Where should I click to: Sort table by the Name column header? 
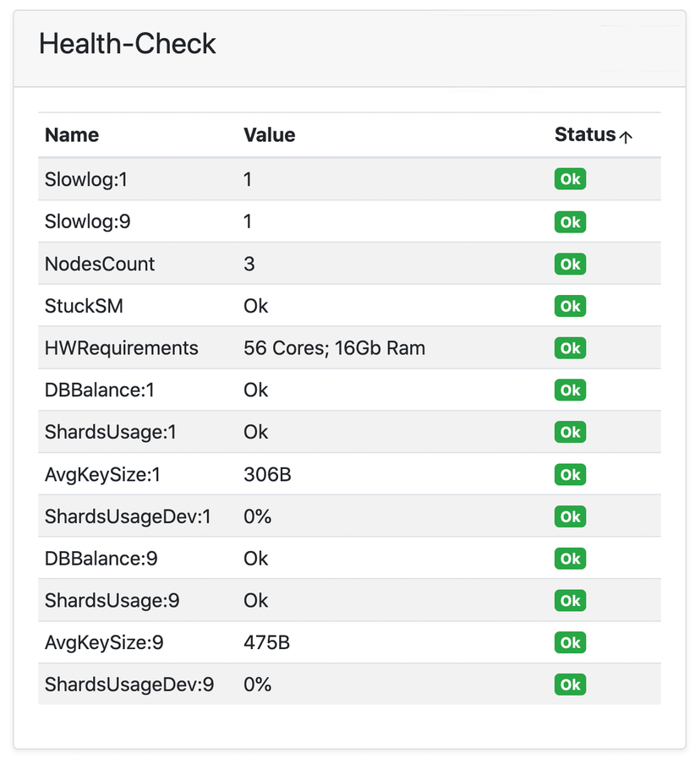pos(71,134)
